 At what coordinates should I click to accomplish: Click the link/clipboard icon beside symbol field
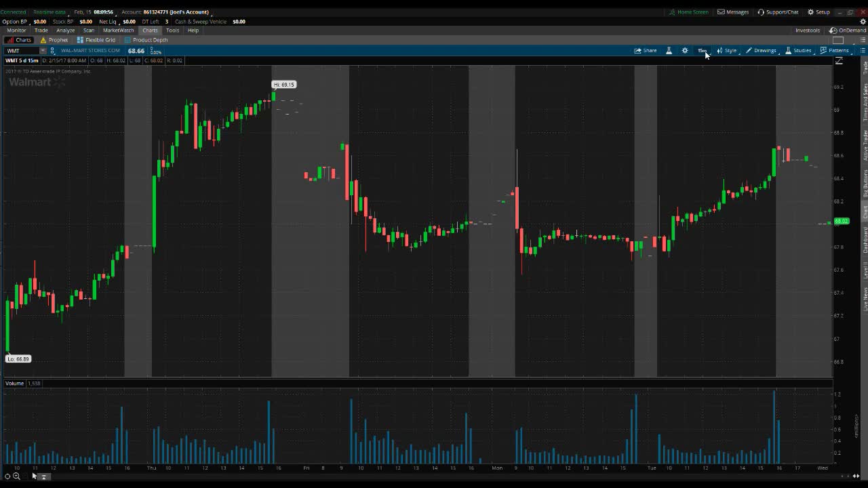[53, 51]
